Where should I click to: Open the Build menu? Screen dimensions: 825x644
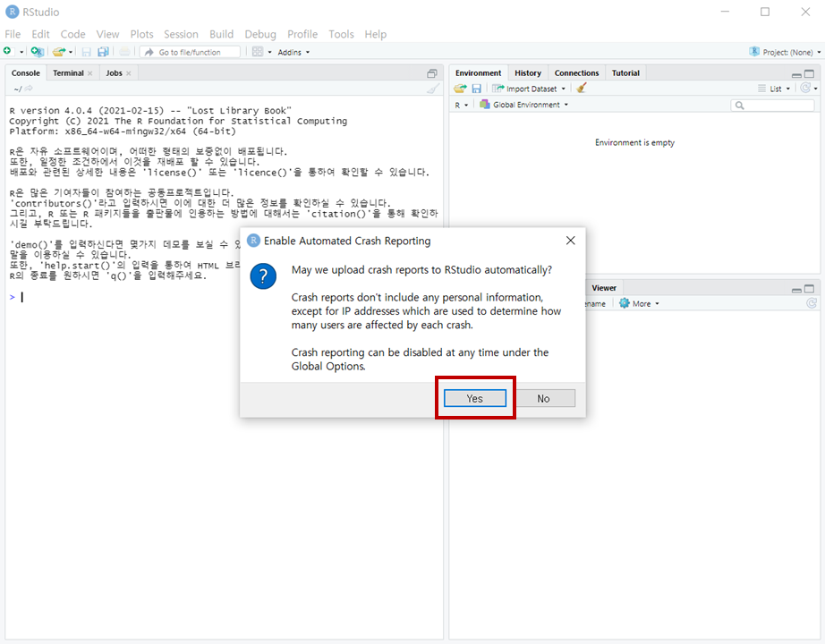222,34
